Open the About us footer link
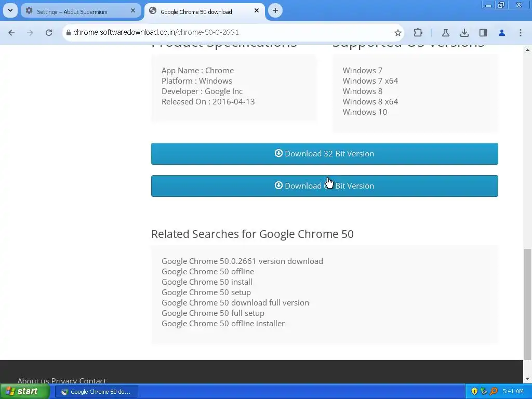This screenshot has width=532, height=399. [x=33, y=381]
